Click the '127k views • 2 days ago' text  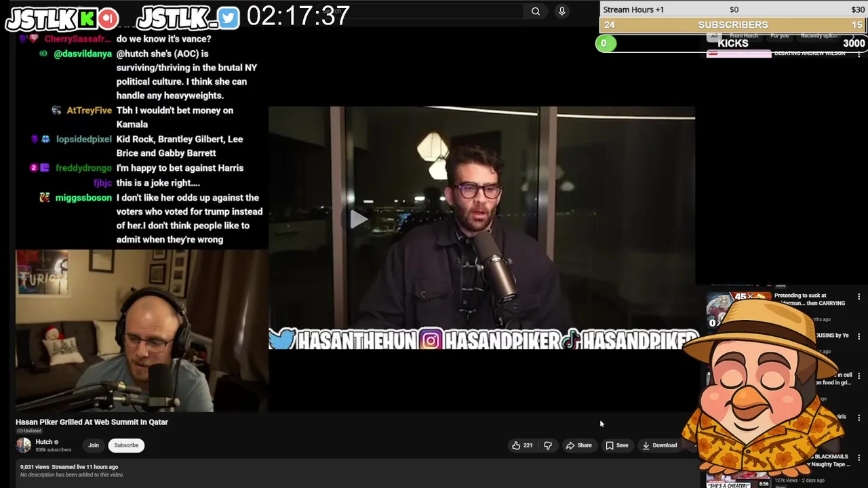click(x=800, y=480)
